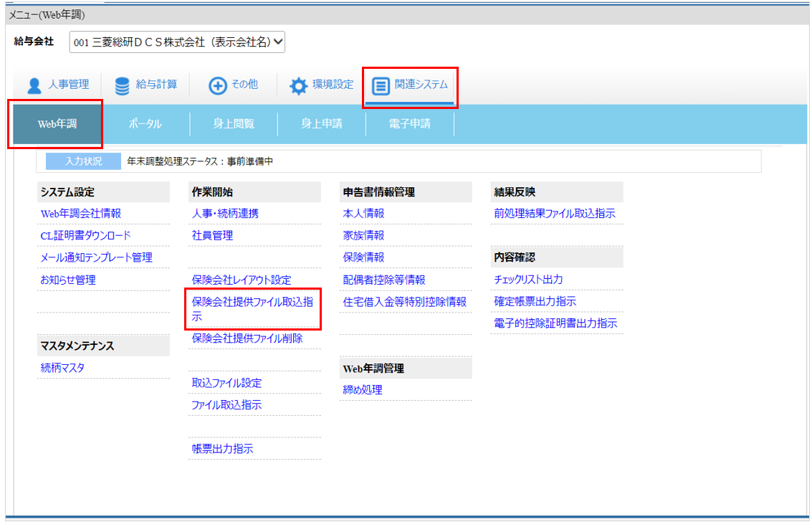Click the マスタメンテナンス section header
812x522 pixels.
point(104,346)
